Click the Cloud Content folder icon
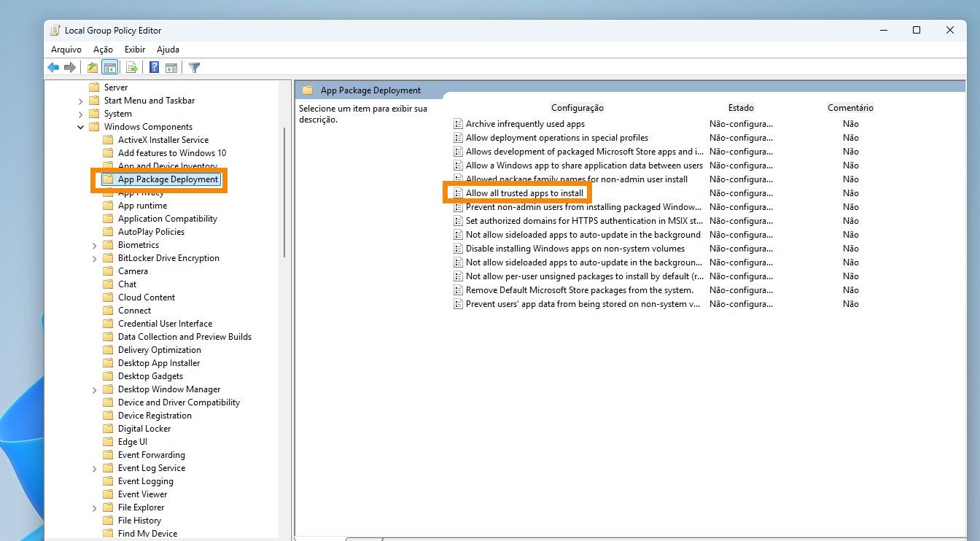Screen dimensions: 980x541 coord(108,297)
